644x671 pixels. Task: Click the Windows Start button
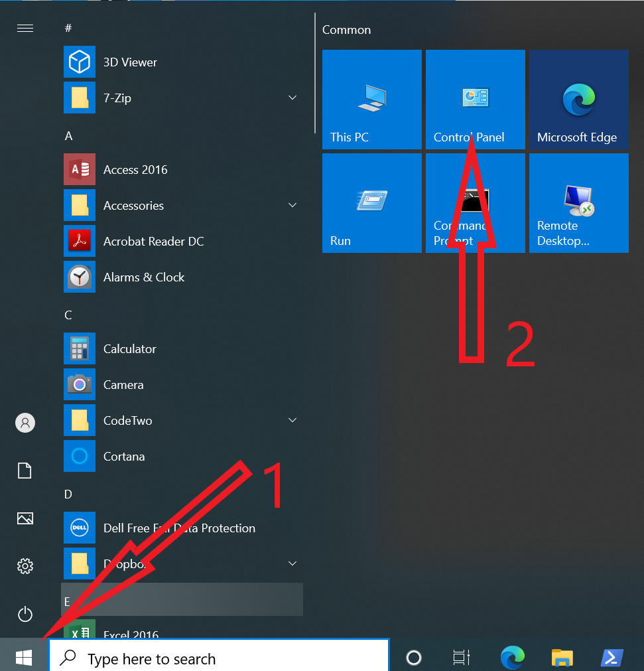(24, 657)
